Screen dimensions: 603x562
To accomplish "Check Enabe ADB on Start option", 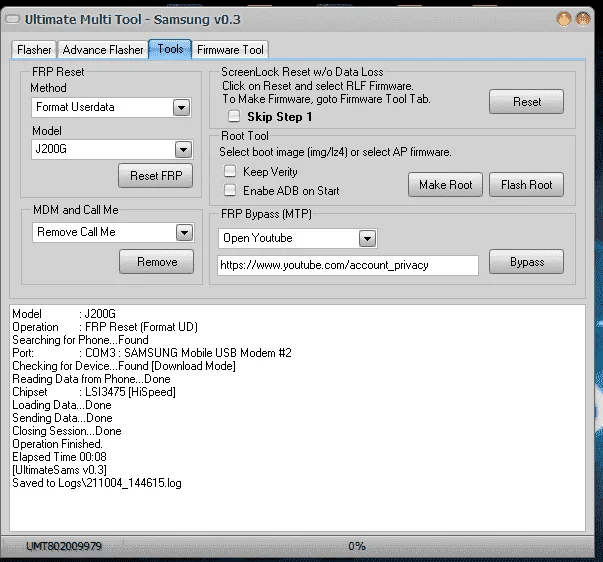I will (230, 190).
